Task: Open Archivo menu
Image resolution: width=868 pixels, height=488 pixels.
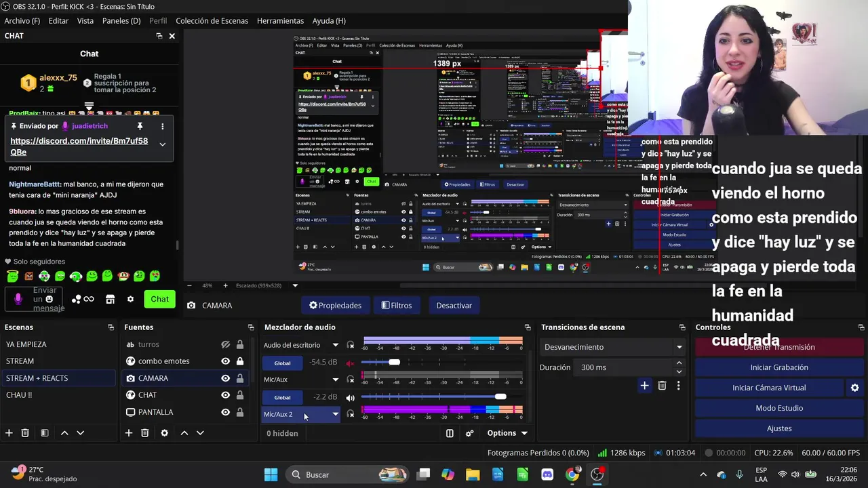Action: [22, 21]
